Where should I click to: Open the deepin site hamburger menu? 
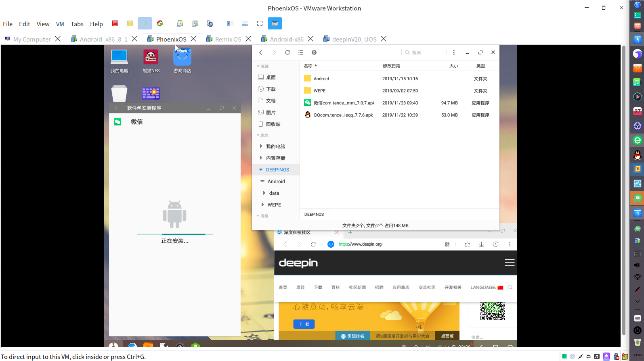[510, 263]
